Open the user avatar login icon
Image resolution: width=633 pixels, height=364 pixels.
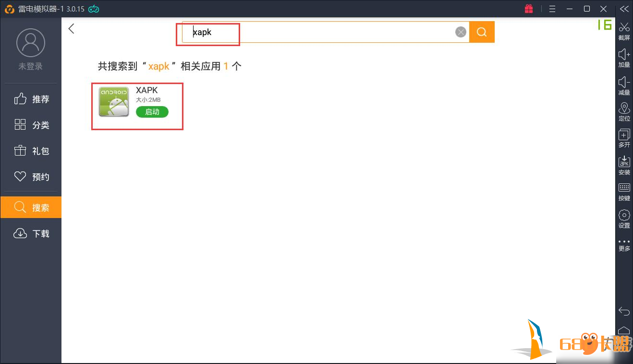tap(30, 43)
